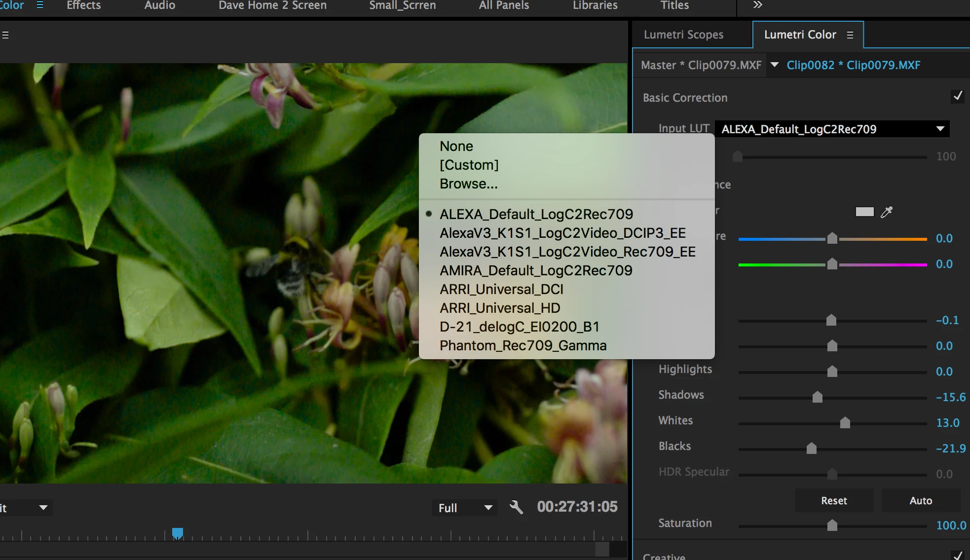
Task: Toggle the Creative section checkbox
Action: click(957, 556)
